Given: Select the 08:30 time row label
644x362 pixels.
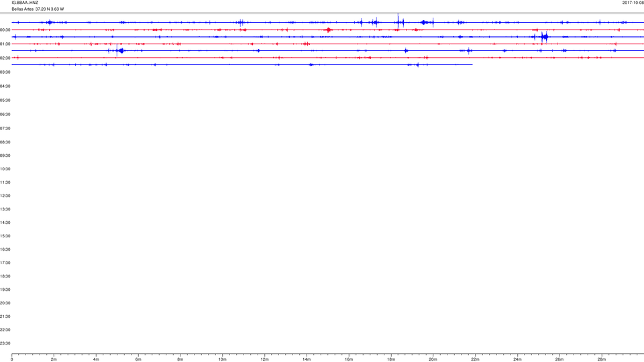Looking at the screenshot, I should click(x=5, y=142).
